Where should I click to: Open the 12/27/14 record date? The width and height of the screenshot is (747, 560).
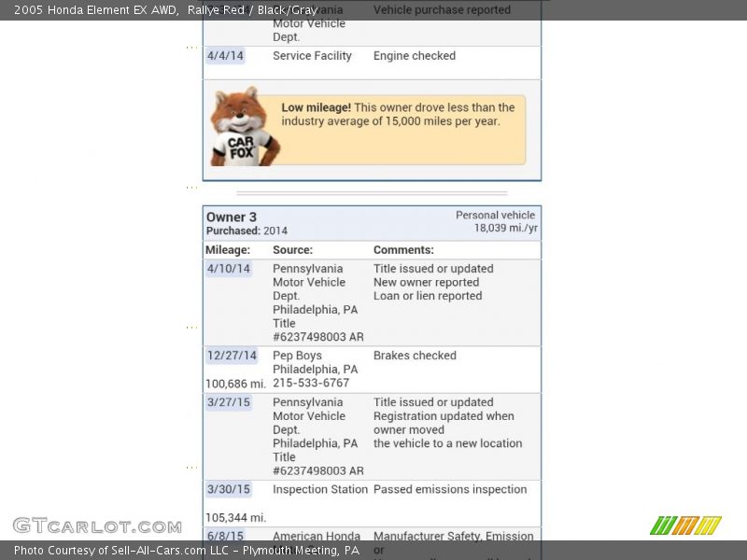(232, 356)
